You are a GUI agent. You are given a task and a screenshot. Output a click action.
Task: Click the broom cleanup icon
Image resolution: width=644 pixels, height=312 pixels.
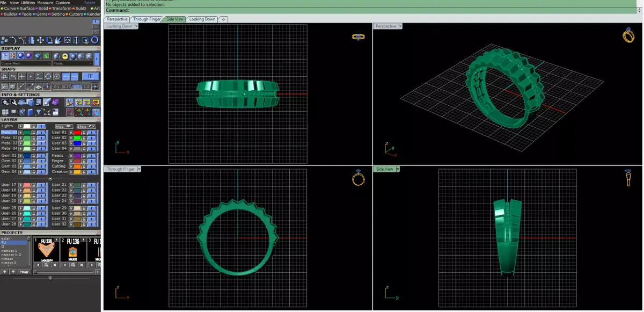point(69,102)
